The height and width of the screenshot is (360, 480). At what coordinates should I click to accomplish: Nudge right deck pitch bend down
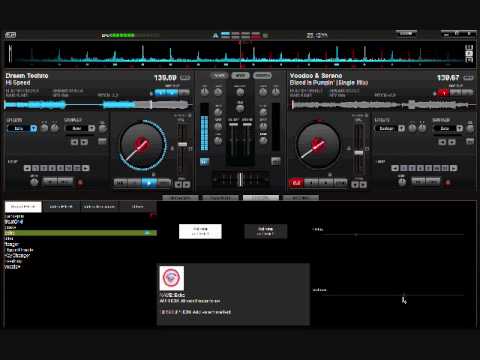(355, 184)
